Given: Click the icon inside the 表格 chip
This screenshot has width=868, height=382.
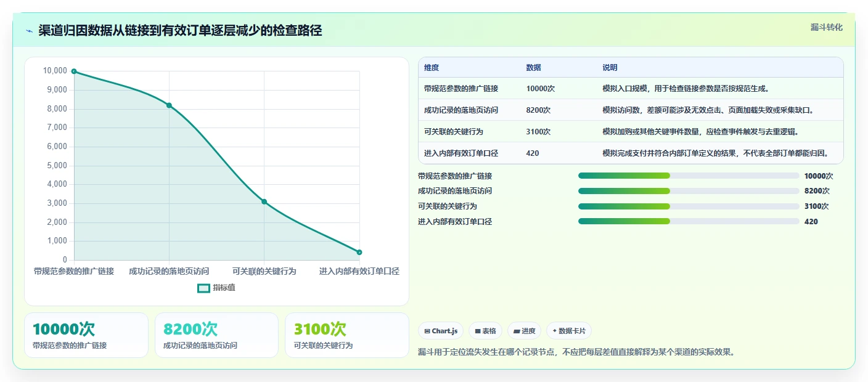Looking at the screenshot, I should [478, 331].
